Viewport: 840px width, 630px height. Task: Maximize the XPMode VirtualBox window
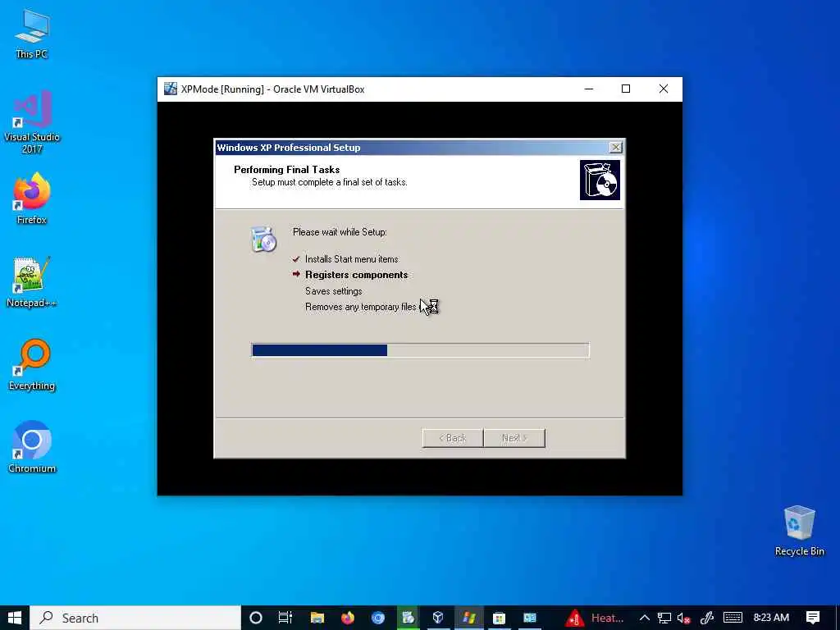pos(626,89)
